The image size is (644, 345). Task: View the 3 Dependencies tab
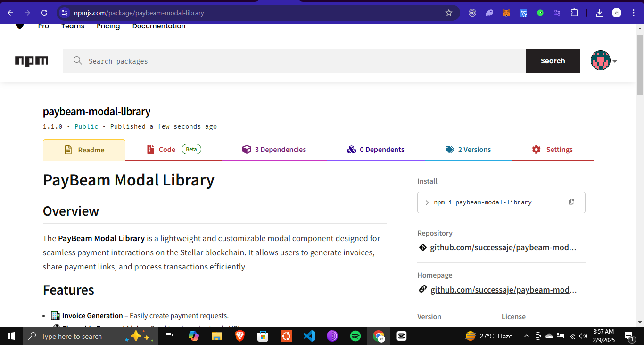point(274,150)
